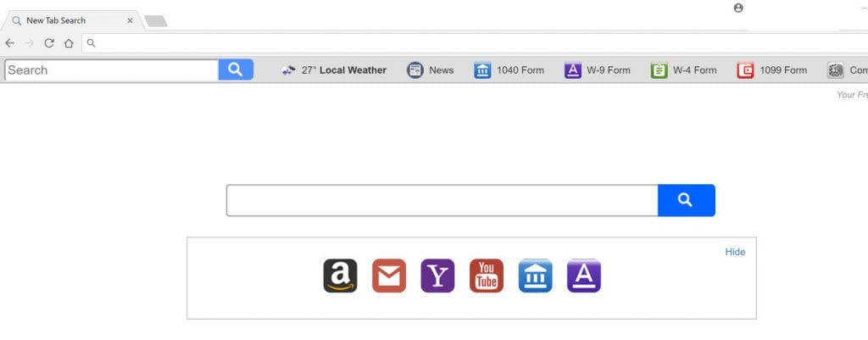Go to the browser home page
This screenshot has width=868, height=340.
69,43
